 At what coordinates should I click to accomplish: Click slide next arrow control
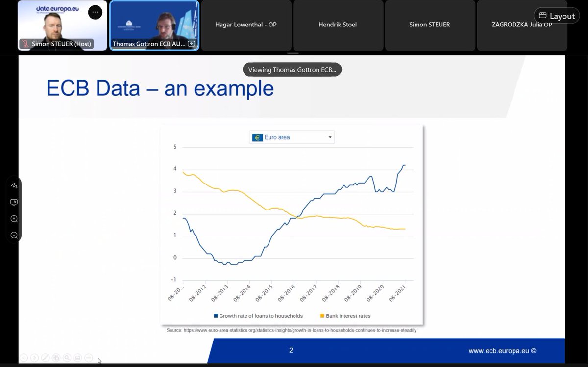point(34,358)
